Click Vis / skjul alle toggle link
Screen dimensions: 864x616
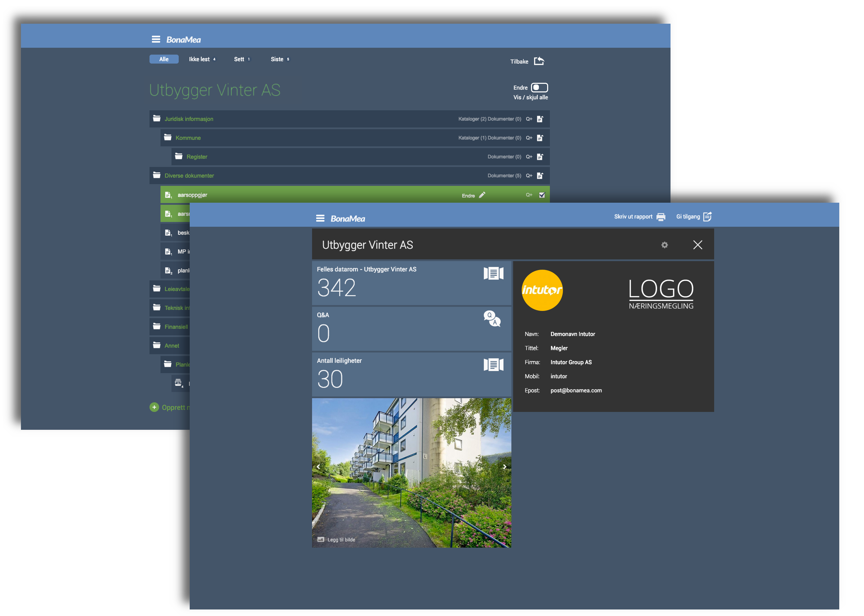[531, 98]
